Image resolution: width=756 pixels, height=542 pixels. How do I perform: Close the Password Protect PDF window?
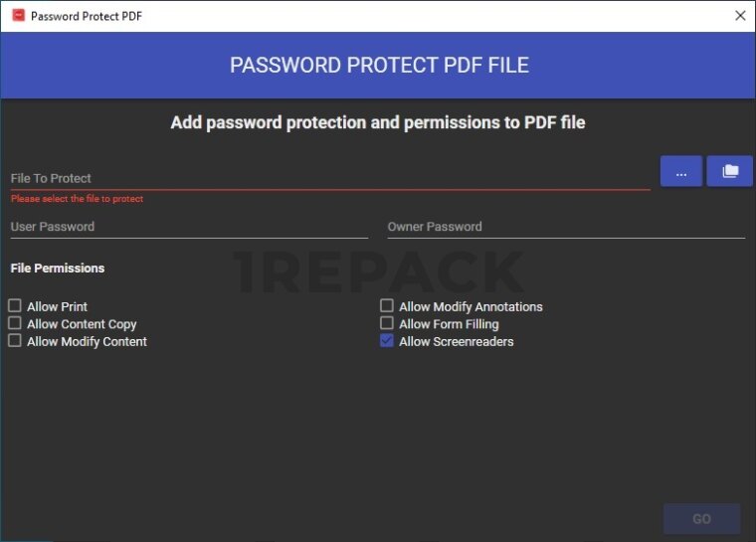pos(740,16)
